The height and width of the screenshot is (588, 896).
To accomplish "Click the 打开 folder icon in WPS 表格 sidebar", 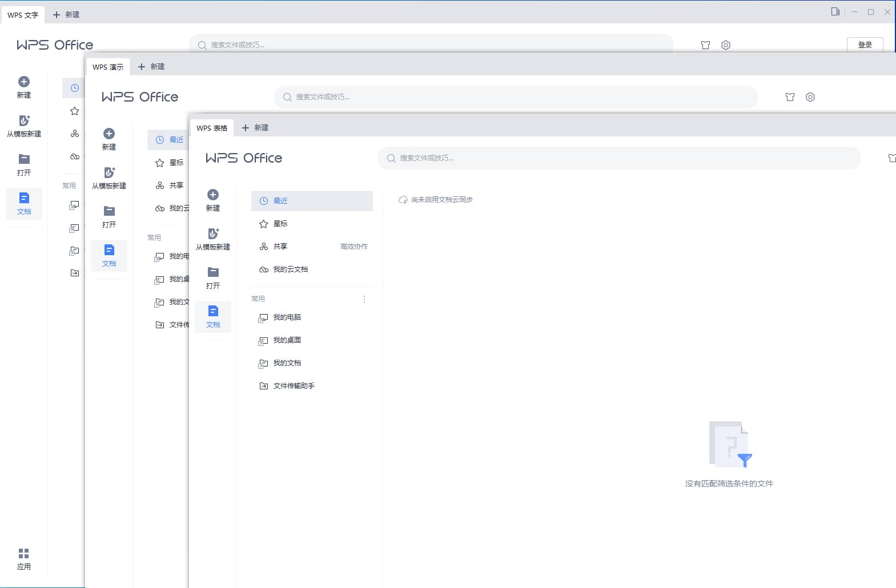I will click(x=213, y=272).
